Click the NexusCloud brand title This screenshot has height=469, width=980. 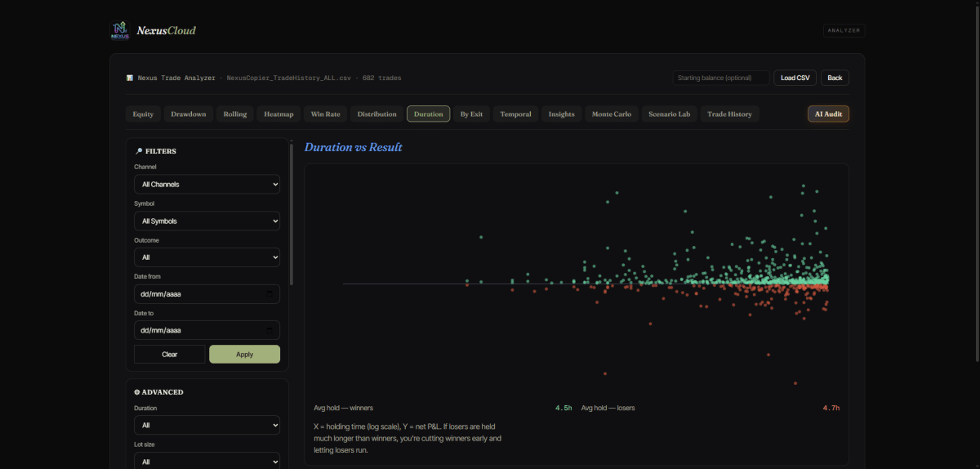pos(167,31)
